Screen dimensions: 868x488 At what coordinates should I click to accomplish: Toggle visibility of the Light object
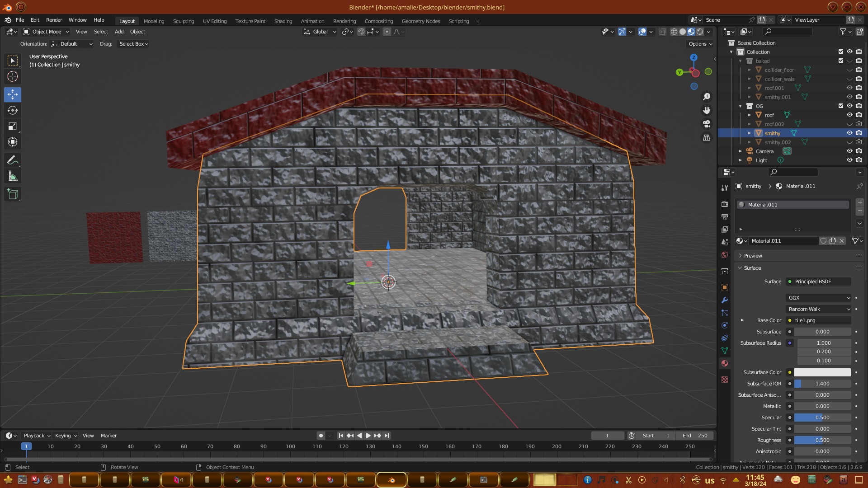[x=849, y=160]
